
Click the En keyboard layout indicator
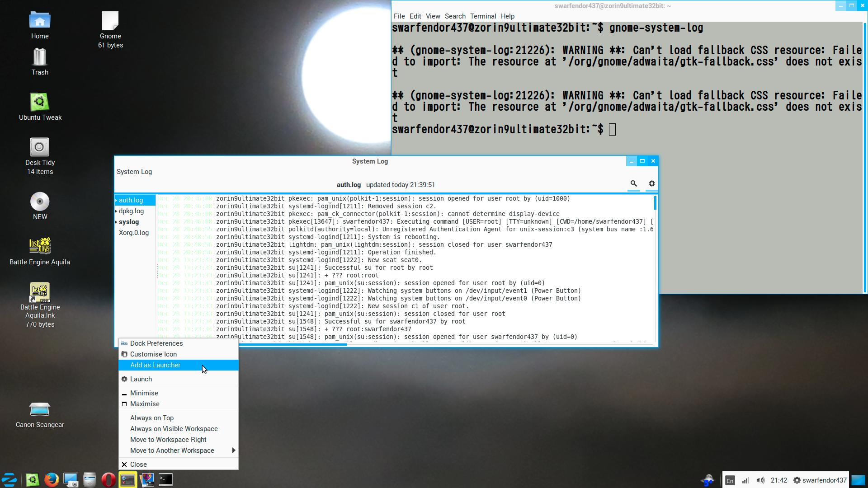730,480
